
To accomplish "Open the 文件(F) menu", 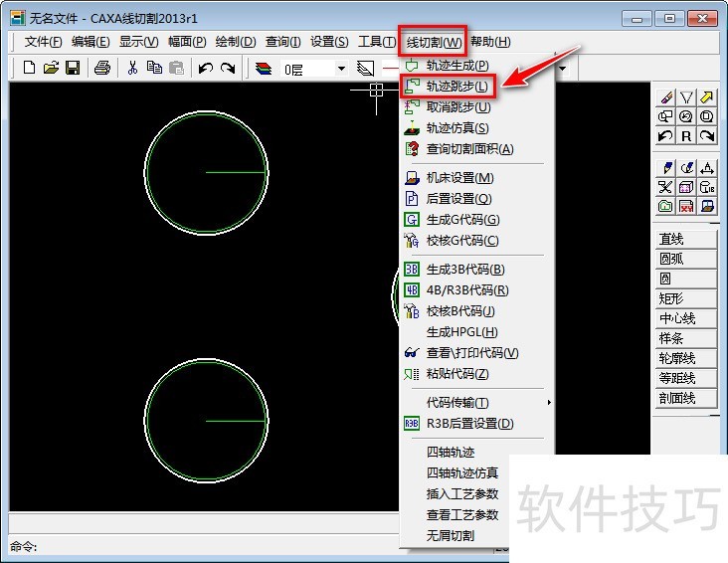I will tap(43, 42).
